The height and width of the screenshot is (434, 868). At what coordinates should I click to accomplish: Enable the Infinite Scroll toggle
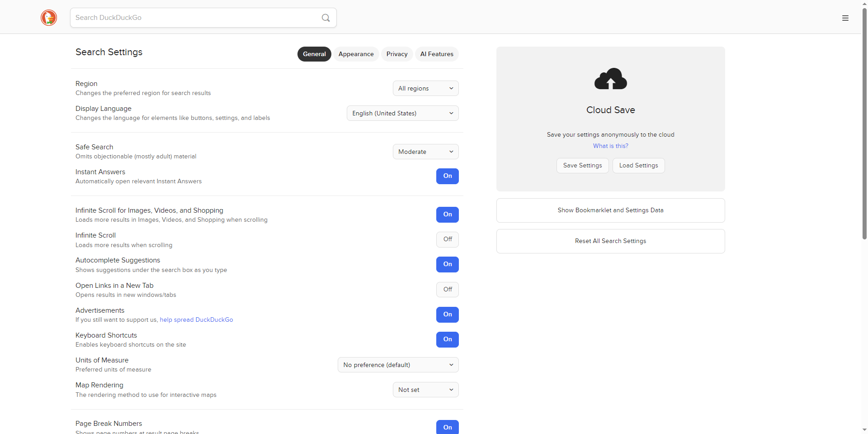click(x=447, y=239)
